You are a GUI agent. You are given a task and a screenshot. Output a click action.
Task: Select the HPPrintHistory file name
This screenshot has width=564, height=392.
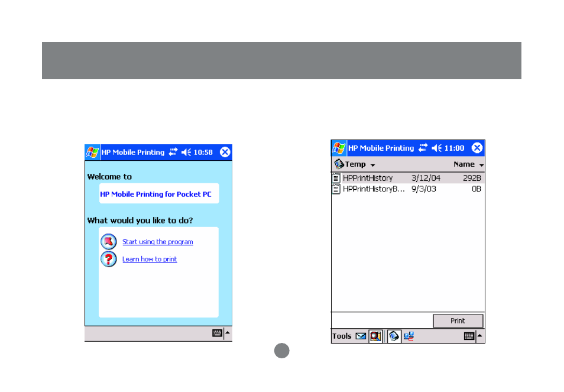point(368,178)
